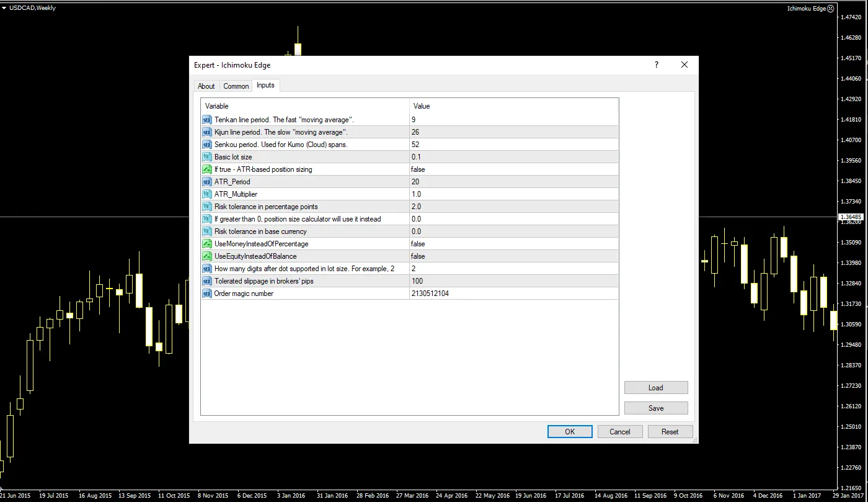Click the integer icon beside Tenkan line period
This screenshot has height=502, width=868.
coord(207,119)
